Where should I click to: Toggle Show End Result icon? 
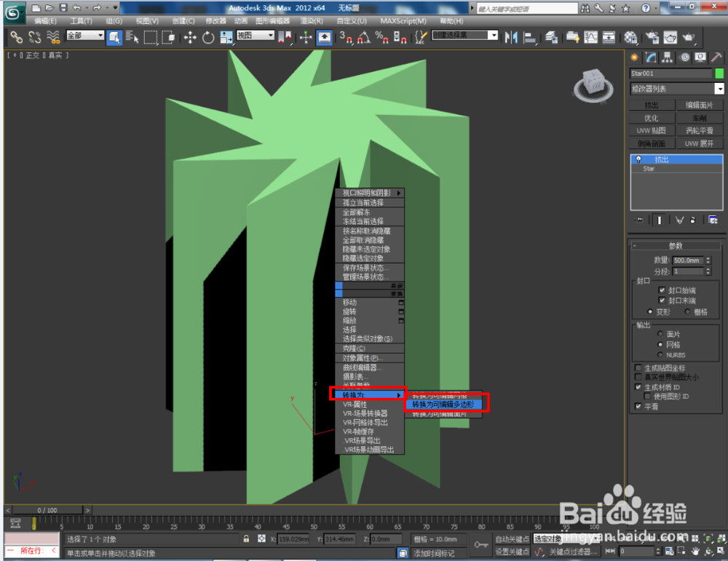[x=659, y=220]
